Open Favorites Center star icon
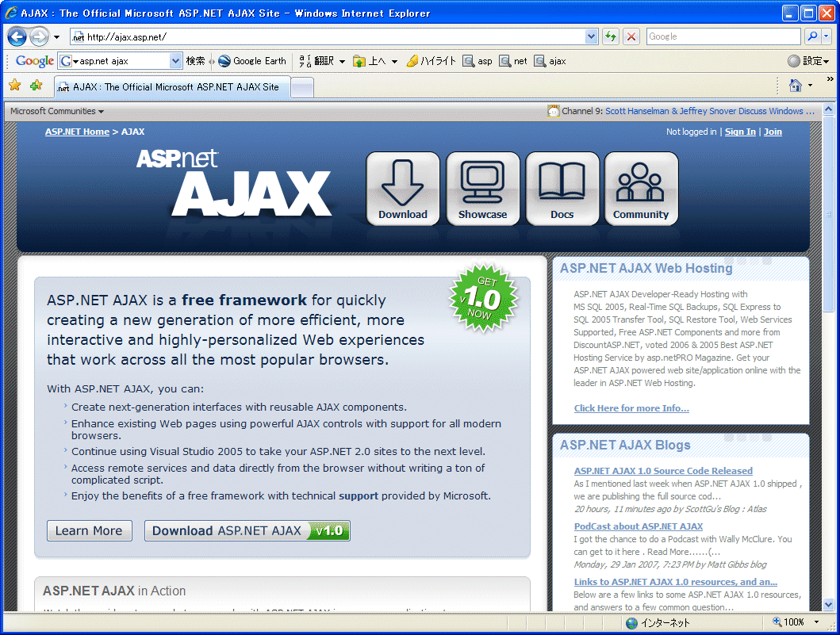The image size is (840, 635). pyautogui.click(x=15, y=85)
